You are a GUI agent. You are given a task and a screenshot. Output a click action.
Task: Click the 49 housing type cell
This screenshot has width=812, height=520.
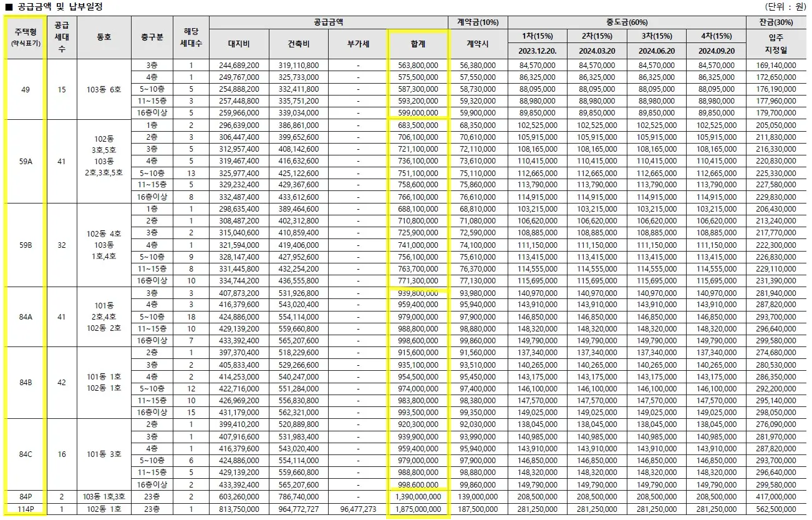click(x=24, y=89)
